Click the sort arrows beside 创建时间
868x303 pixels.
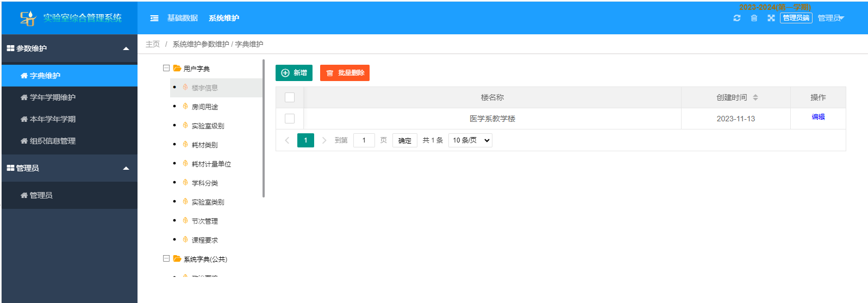pos(755,97)
